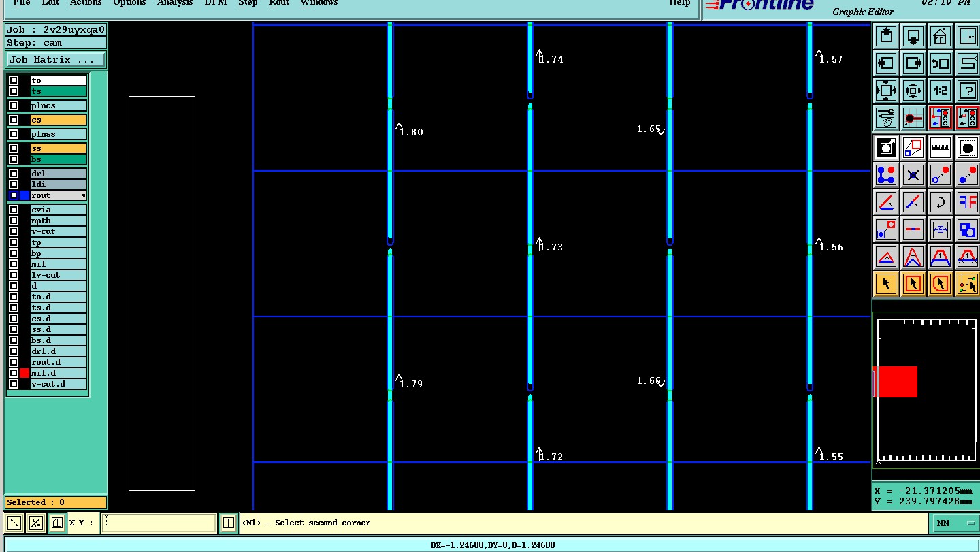
Task: Select the ts layer name row
Action: 59,91
